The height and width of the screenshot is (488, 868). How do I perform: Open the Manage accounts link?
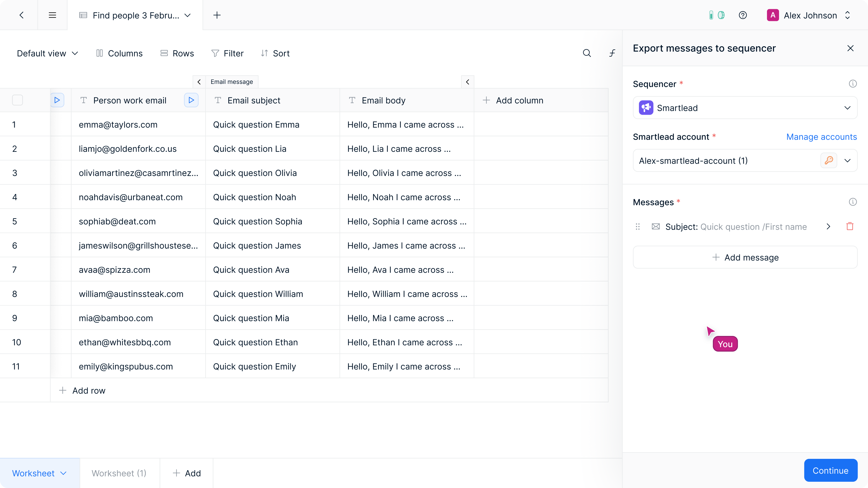pos(821,137)
